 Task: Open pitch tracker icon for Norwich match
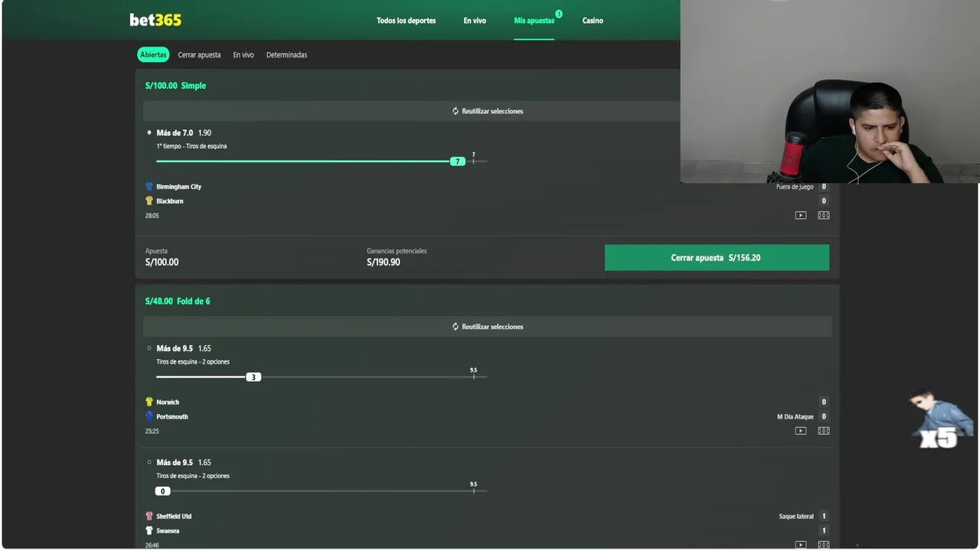coord(824,431)
